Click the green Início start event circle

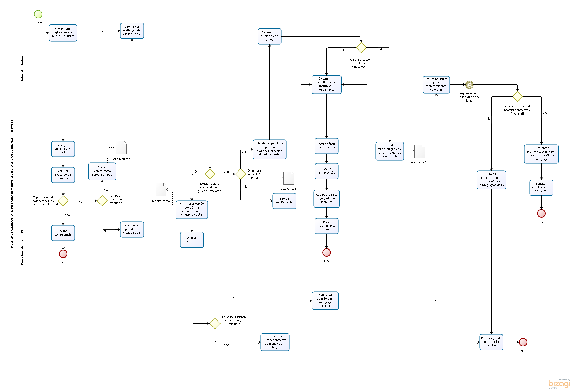pyautogui.click(x=38, y=14)
